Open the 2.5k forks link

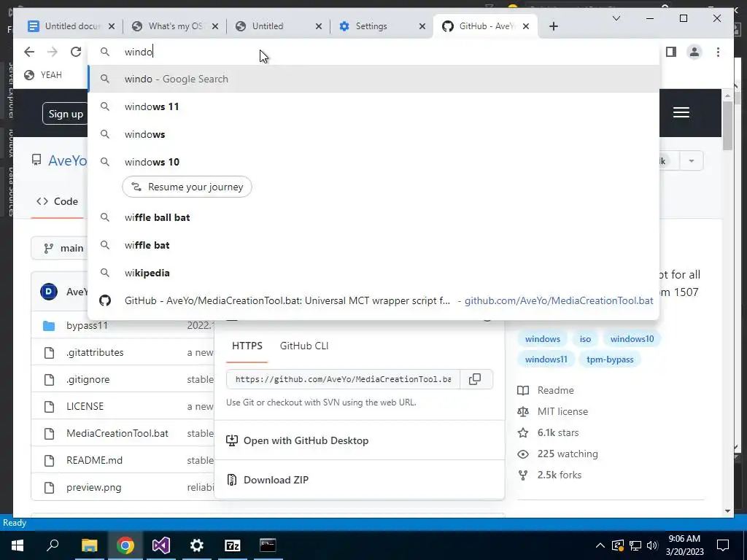(549, 475)
